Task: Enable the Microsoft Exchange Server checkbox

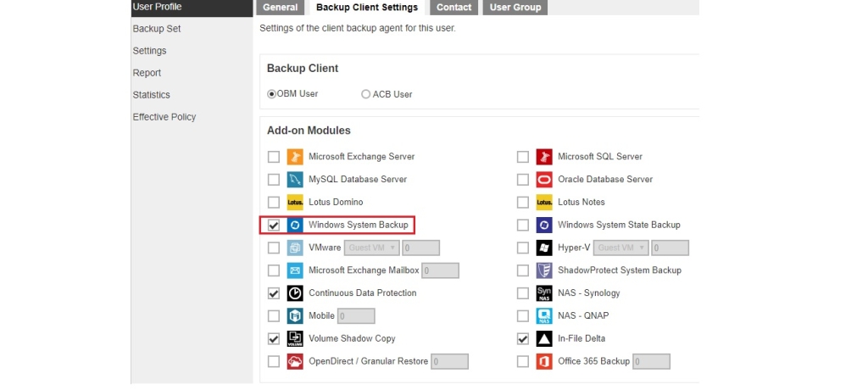Action: (274, 157)
